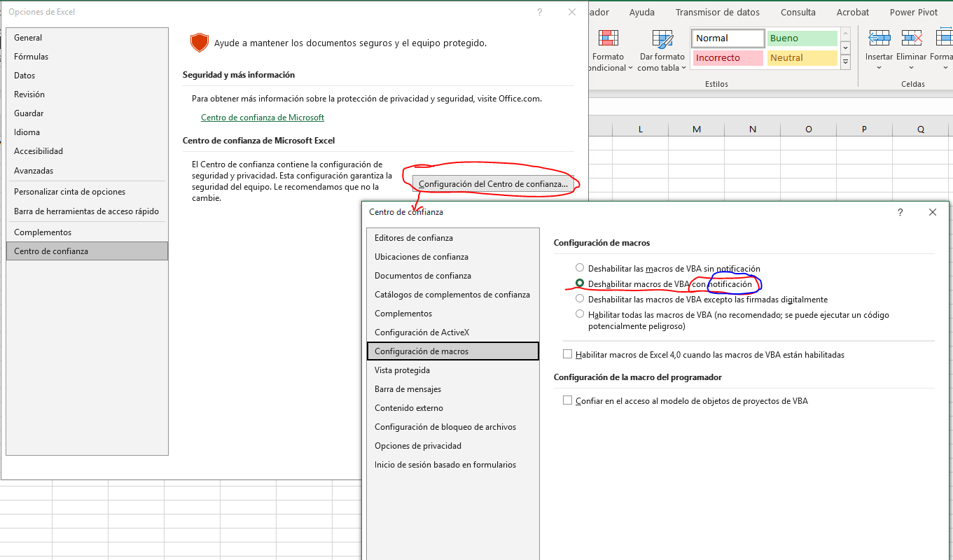
Task: Open Ubicaciones de confianza section
Action: click(x=453, y=257)
